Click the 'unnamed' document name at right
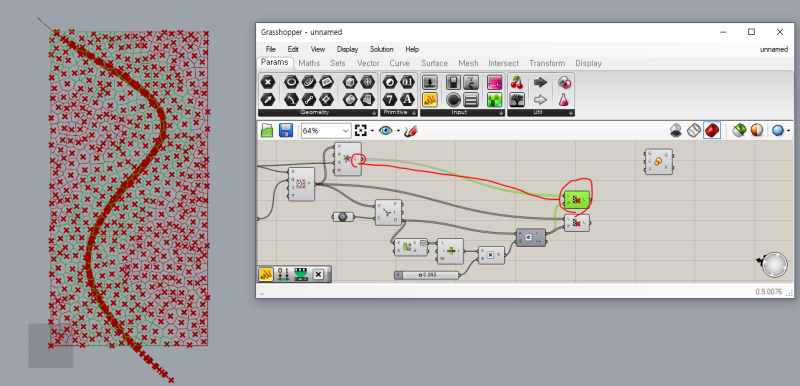This screenshot has width=800, height=386. [773, 49]
